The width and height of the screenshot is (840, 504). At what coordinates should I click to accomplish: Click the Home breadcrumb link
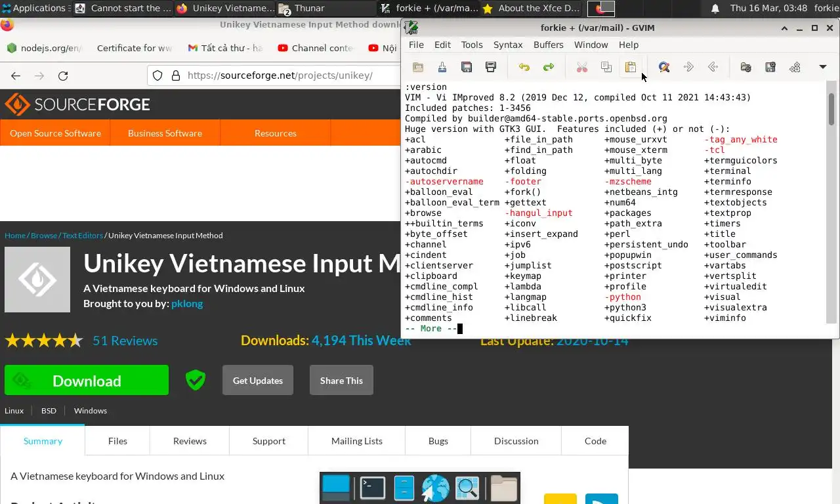tap(15, 235)
